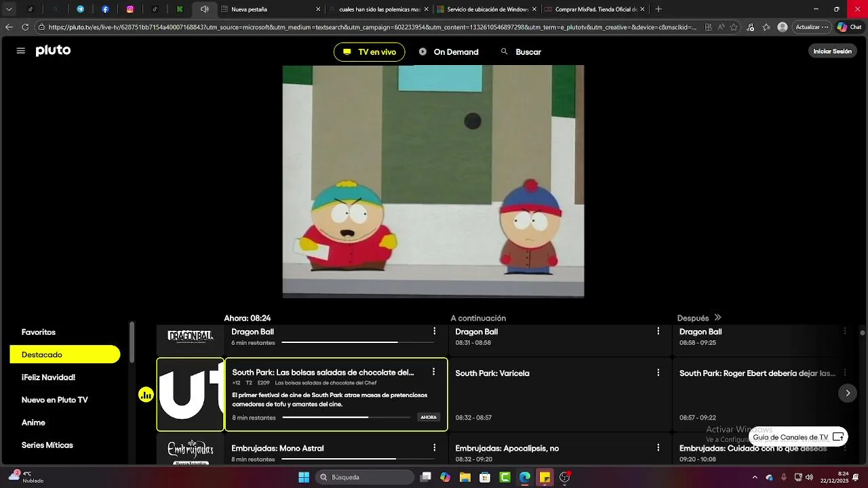The image size is (868, 488).
Task: Select Nuevo en Pluto TV category
Action: pyautogui.click(x=55, y=400)
